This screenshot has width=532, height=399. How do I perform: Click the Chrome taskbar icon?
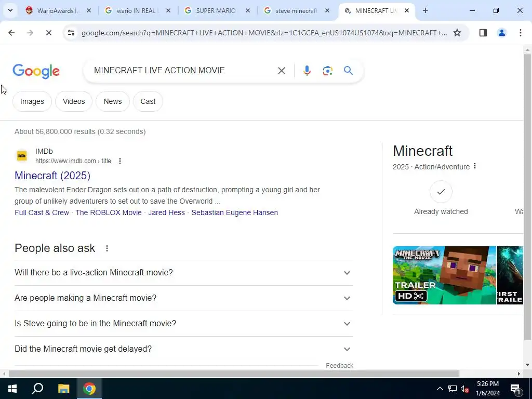89,389
